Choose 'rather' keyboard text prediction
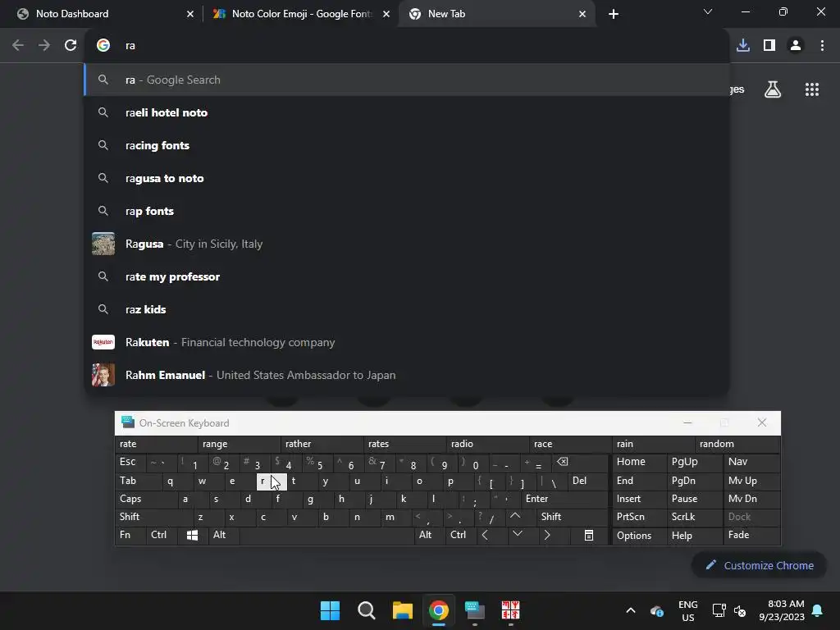This screenshot has height=630, width=840. (x=322, y=444)
